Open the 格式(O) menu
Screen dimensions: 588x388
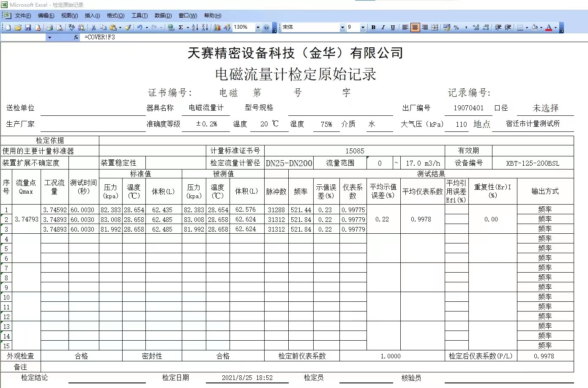(115, 16)
